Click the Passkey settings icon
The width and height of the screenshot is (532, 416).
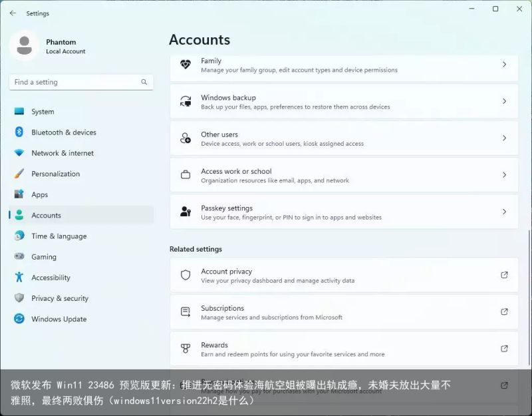click(x=186, y=212)
